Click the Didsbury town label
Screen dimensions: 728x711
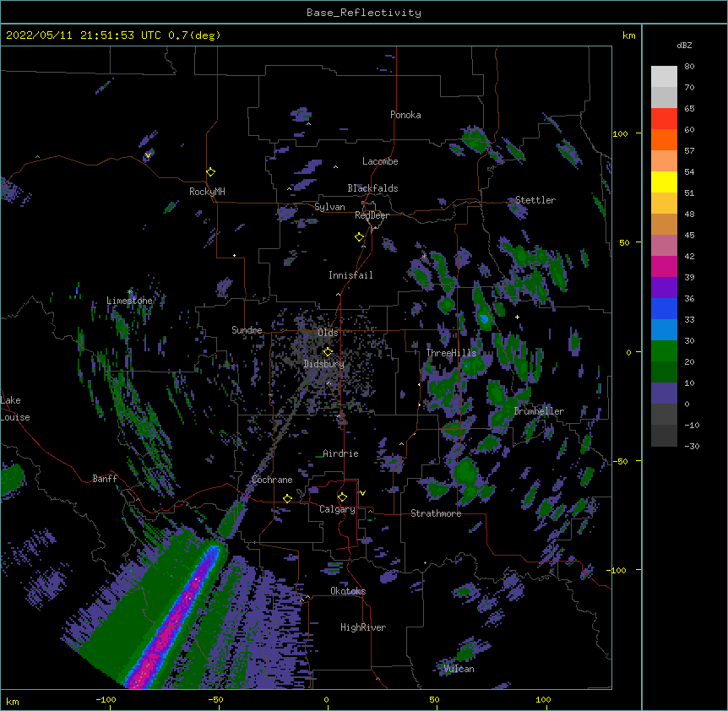click(324, 364)
